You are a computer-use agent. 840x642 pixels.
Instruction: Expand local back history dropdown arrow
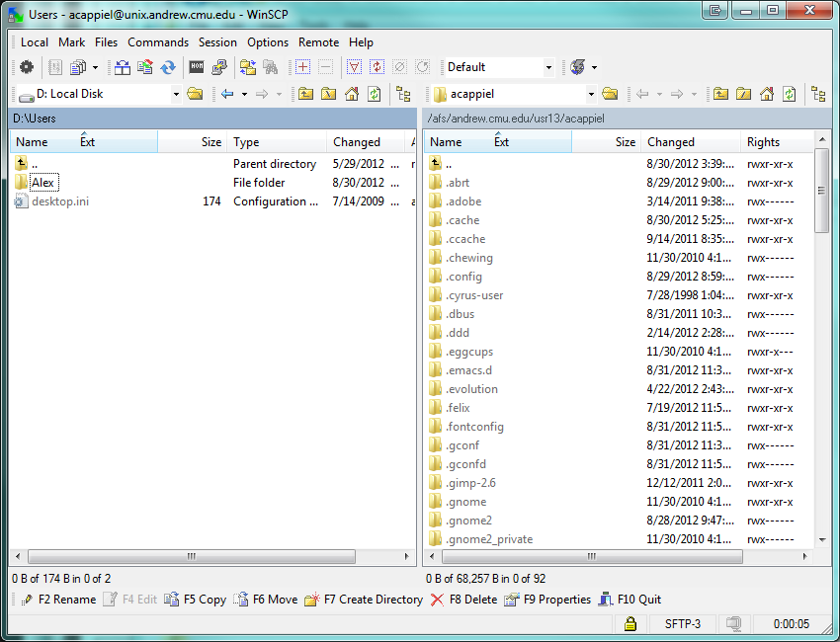tap(244, 94)
